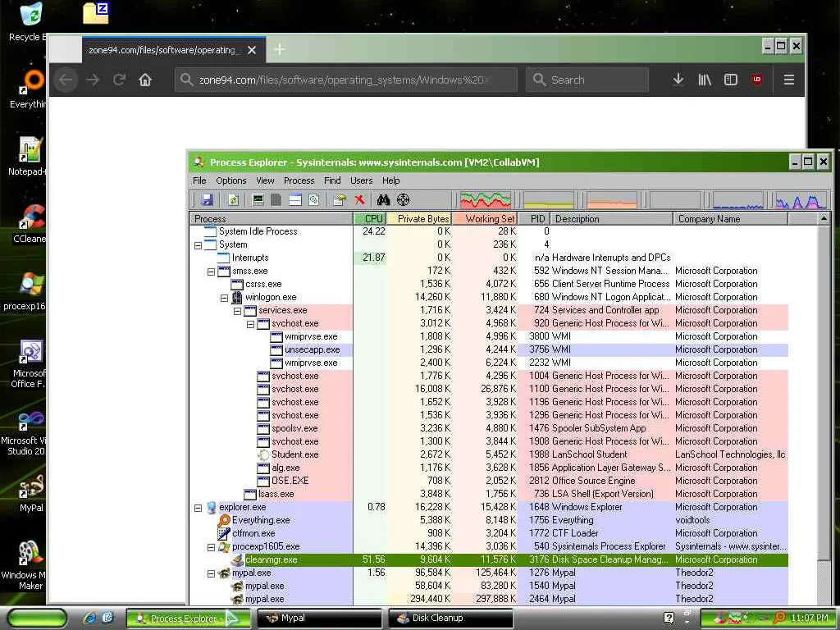Sort by the Description column header
Image resolution: width=840 pixels, height=630 pixels.
click(612, 218)
